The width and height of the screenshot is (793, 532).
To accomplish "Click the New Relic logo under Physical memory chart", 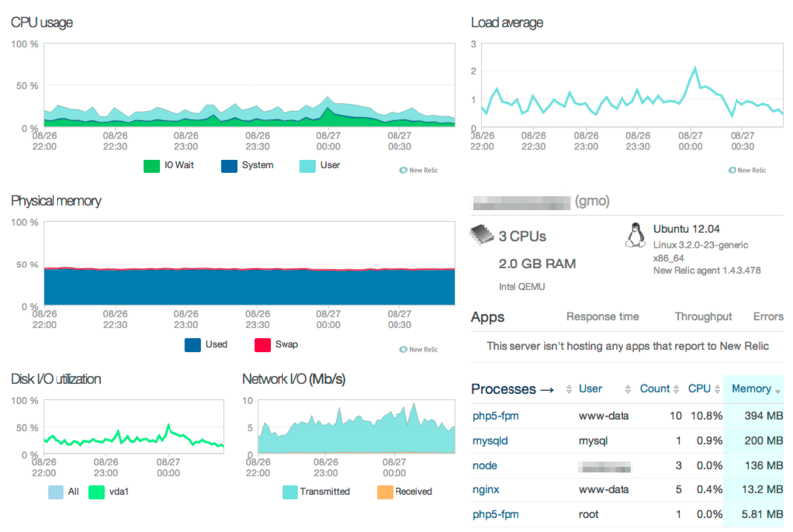I will 418,349.
